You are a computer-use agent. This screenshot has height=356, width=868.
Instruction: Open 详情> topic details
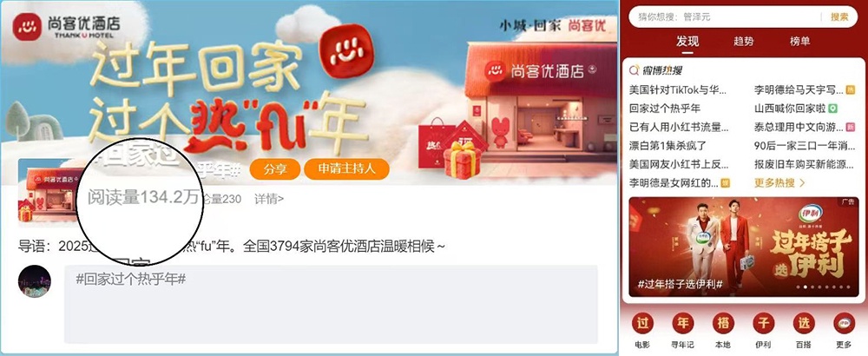click(269, 199)
